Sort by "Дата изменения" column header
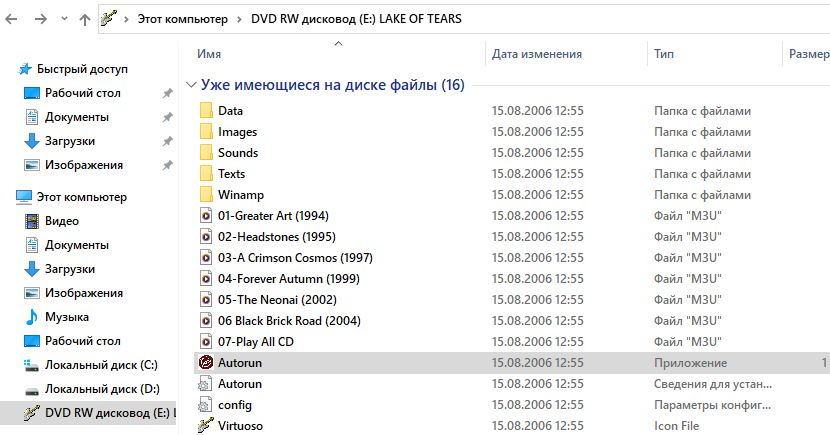830x435 pixels. pos(537,54)
